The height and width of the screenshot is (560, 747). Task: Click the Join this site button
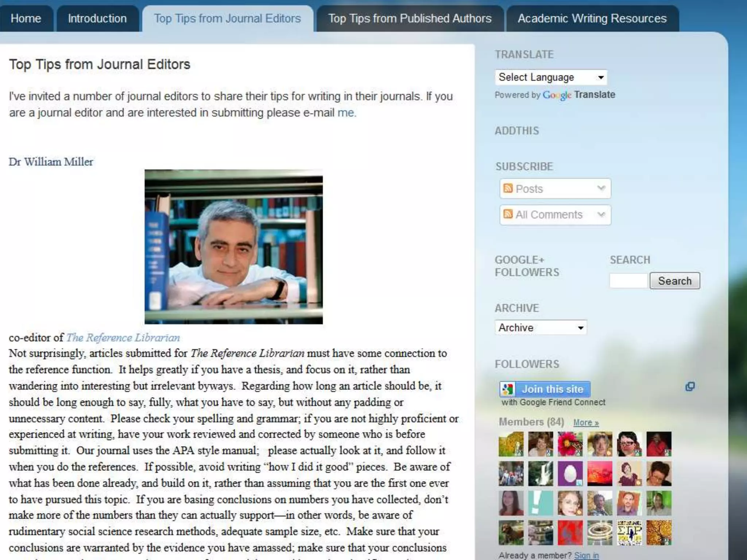[x=552, y=389]
